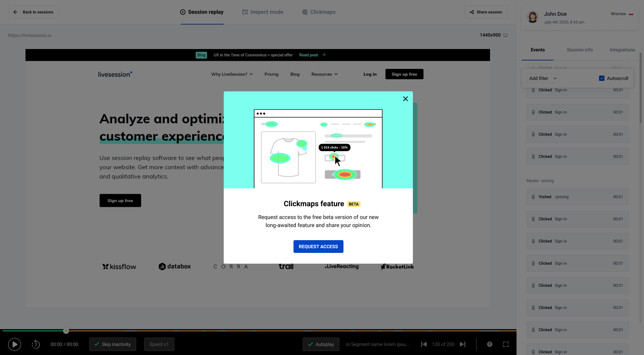Open the Resources dropdown
This screenshot has height=355, width=644.
click(x=324, y=74)
